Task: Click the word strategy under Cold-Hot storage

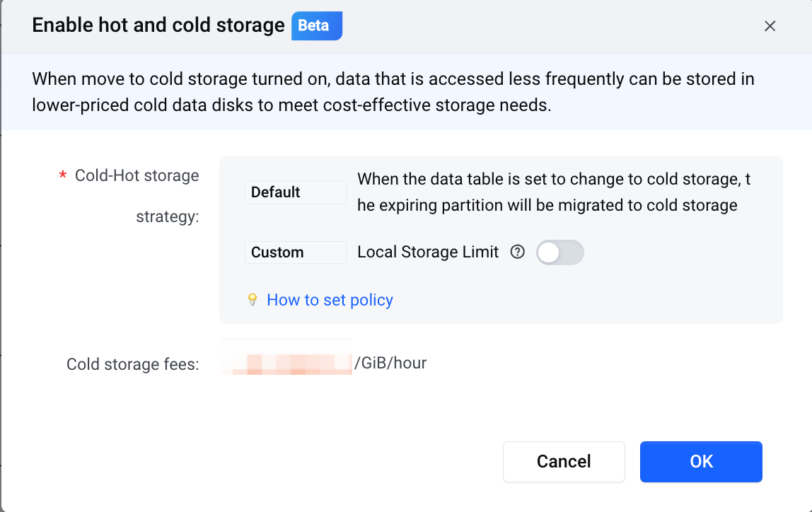Action: click(x=167, y=216)
